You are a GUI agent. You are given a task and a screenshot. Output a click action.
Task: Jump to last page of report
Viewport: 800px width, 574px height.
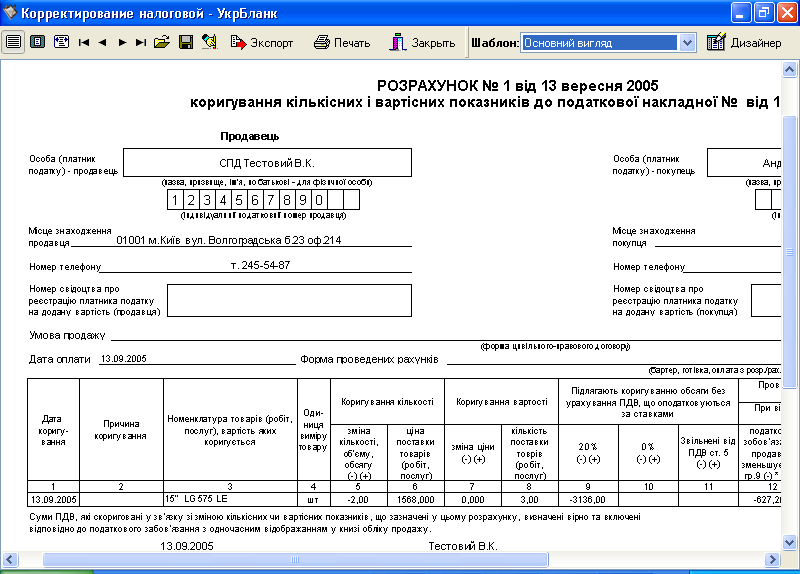coord(141,43)
